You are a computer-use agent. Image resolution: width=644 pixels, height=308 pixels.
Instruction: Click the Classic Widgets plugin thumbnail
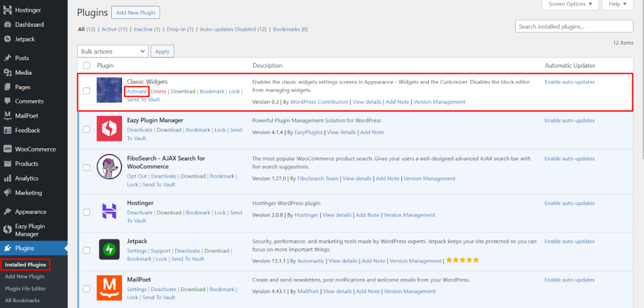tap(109, 90)
